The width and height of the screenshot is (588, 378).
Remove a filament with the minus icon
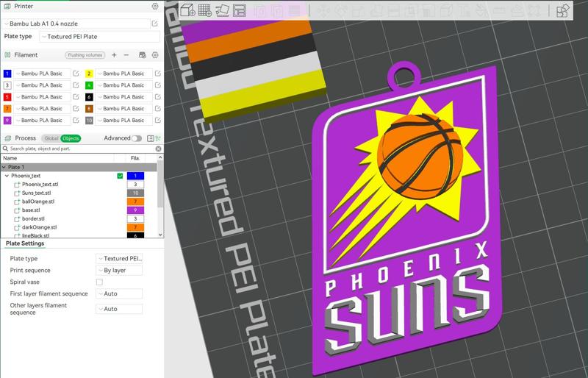click(x=126, y=55)
